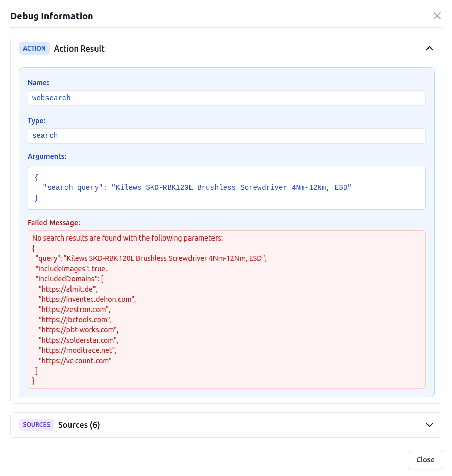Click the Failed Message error box

click(227, 309)
